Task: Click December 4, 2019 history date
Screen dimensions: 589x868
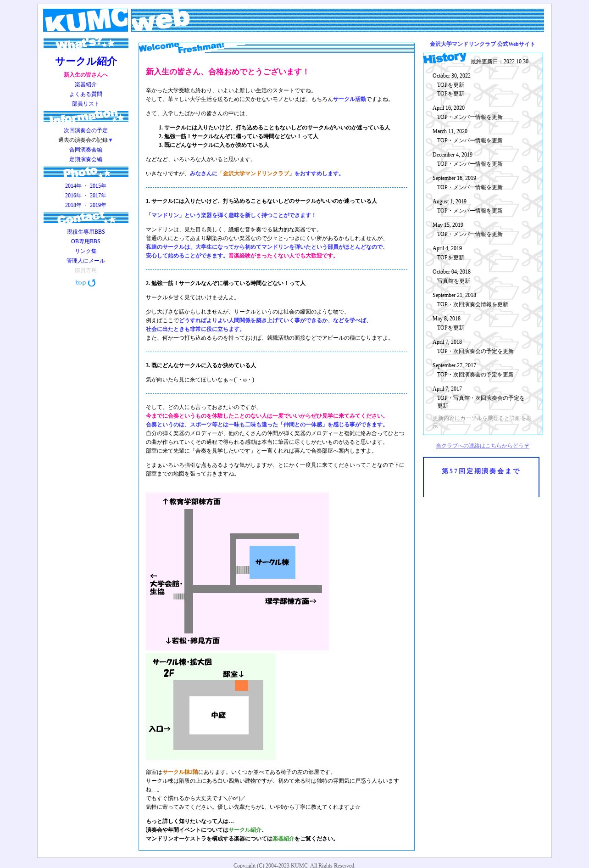Action: [452, 155]
